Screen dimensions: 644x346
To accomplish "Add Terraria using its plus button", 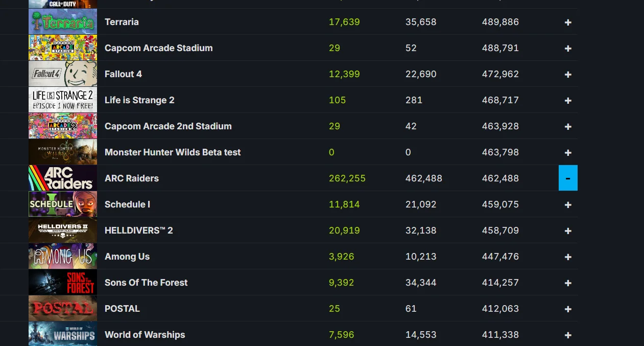I will (568, 22).
